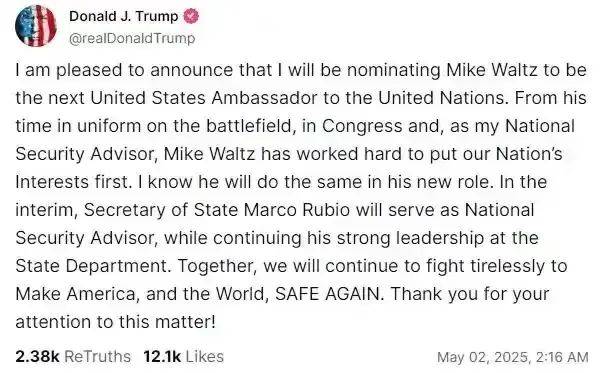Click the capitalized "SAFE AGAIN" text

(330, 294)
